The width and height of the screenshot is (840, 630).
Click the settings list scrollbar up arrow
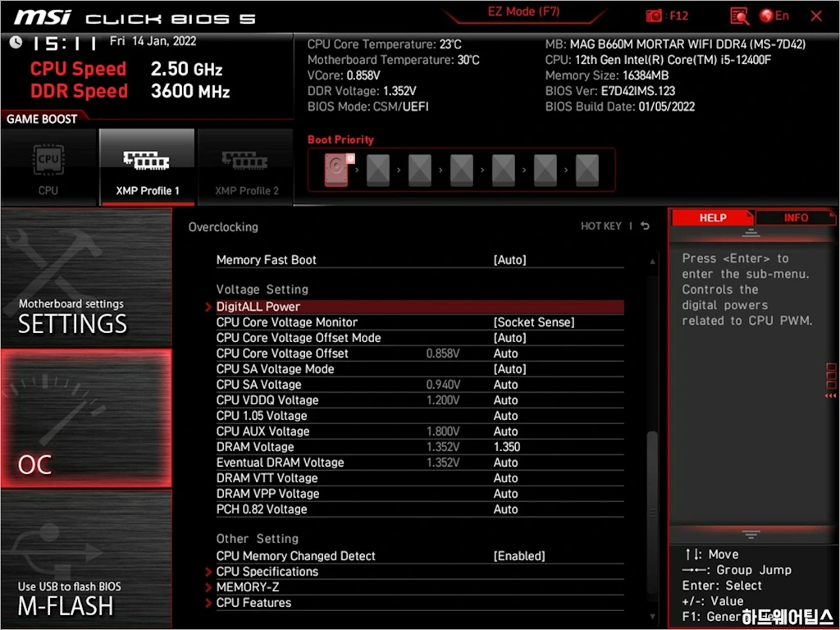652,262
